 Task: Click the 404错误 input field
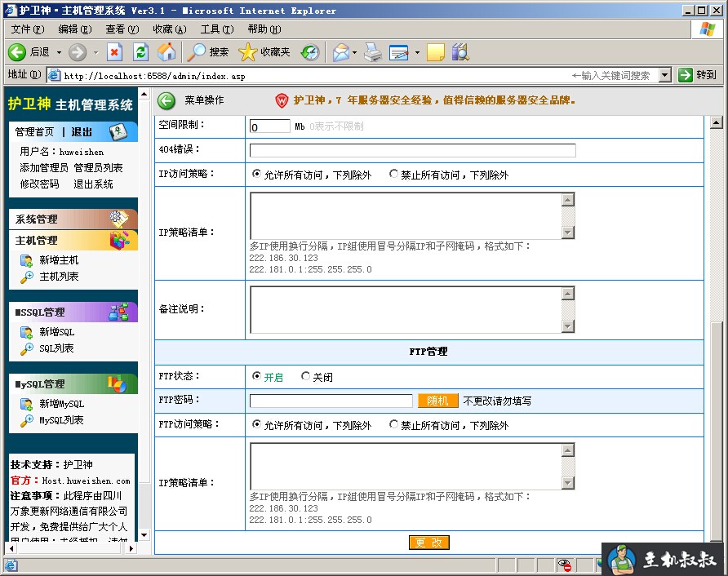coord(413,150)
